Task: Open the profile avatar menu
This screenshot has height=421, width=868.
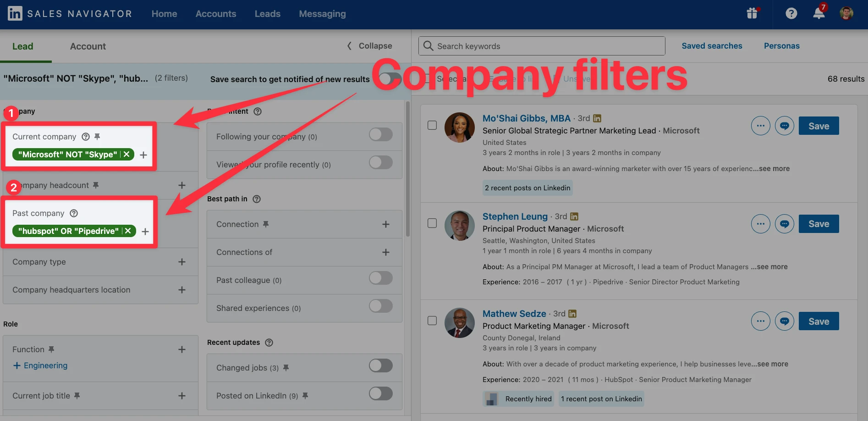Action: coord(846,13)
